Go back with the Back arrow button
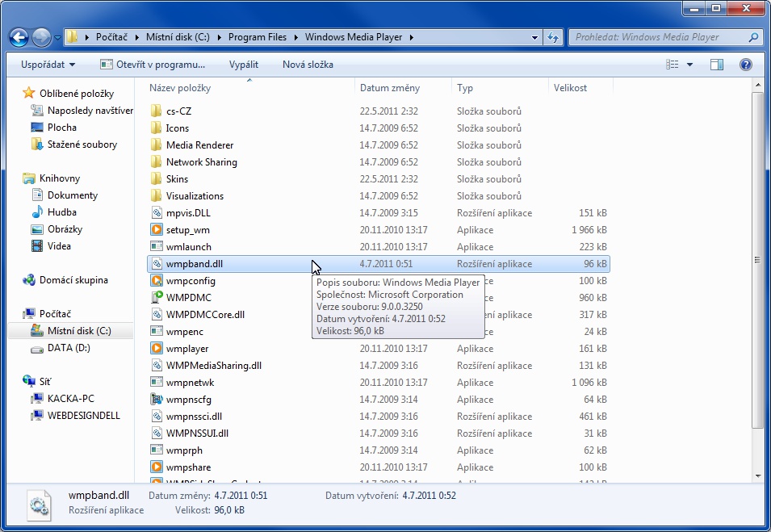 pyautogui.click(x=19, y=37)
